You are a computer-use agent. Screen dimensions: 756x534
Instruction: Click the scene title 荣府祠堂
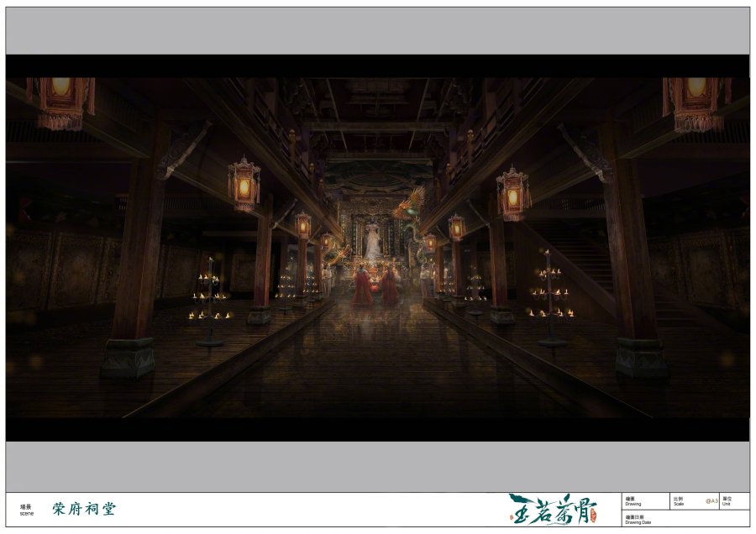(x=84, y=509)
